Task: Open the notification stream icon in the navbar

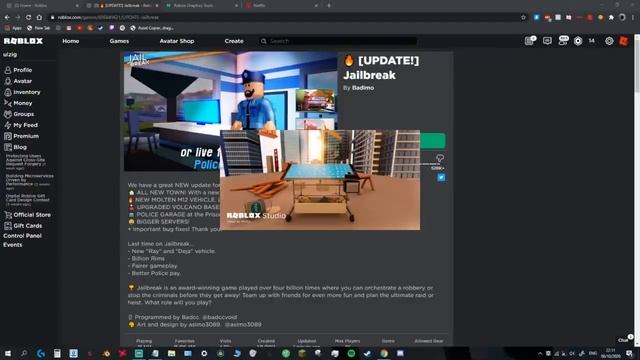Action: [x=530, y=40]
